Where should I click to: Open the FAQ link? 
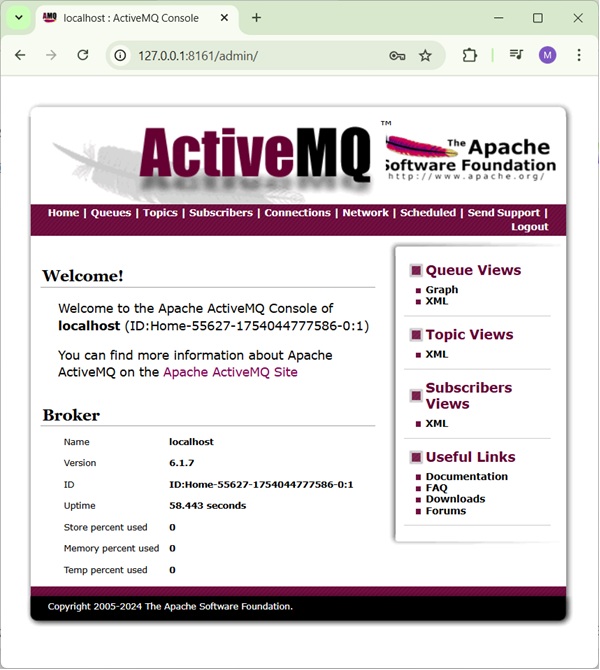tap(436, 488)
